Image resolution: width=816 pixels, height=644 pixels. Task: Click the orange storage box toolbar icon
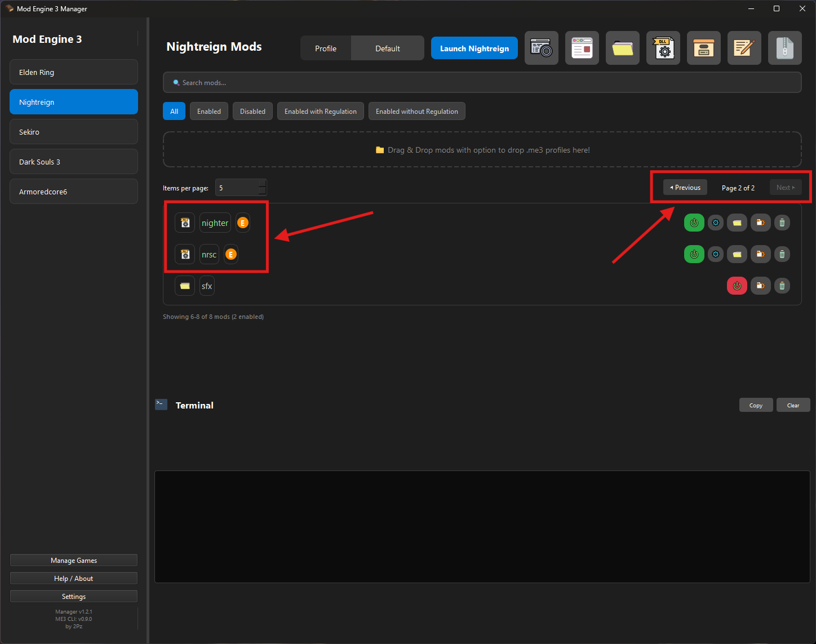coord(704,48)
